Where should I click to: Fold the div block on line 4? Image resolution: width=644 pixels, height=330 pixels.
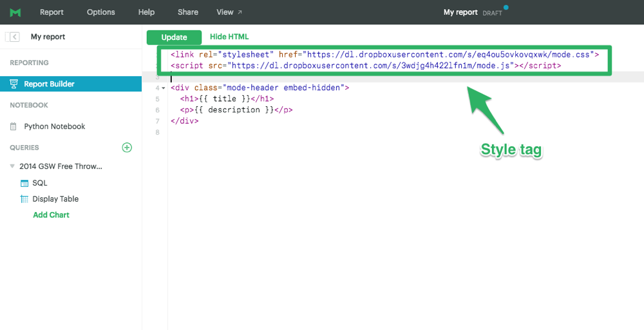164,88
